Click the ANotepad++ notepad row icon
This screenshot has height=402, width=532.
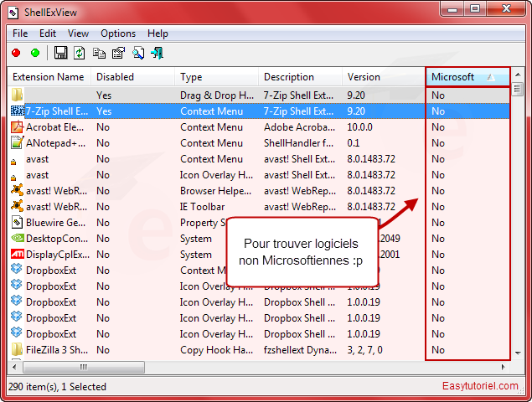(x=17, y=143)
